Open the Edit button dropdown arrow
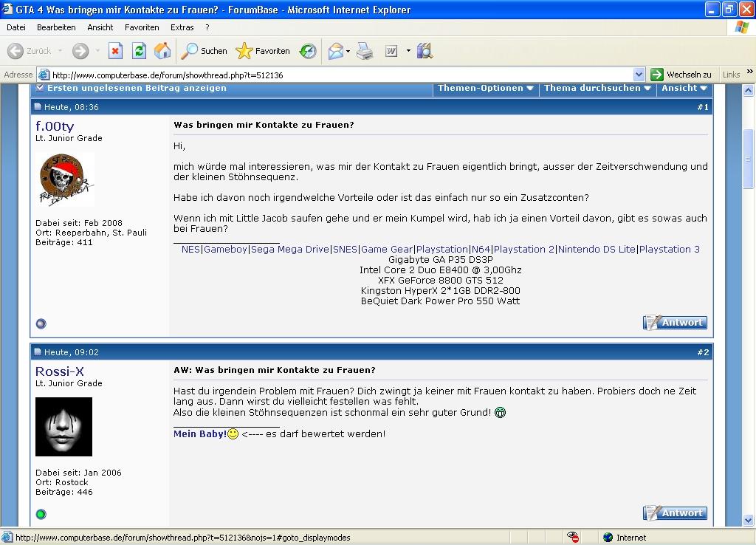The width and height of the screenshot is (756, 545). tap(408, 51)
